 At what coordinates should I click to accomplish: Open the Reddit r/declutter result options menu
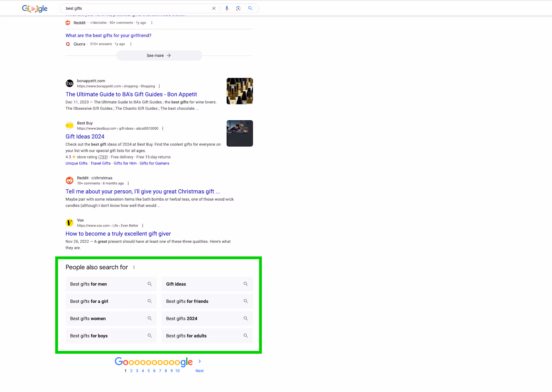click(152, 23)
